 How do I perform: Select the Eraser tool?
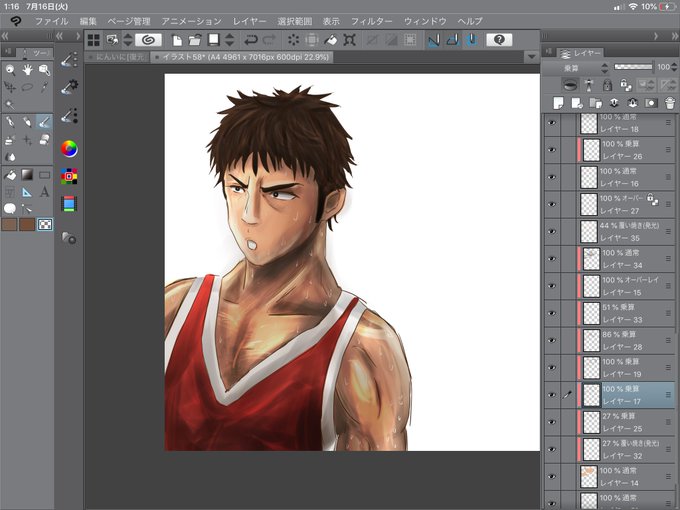coord(44,140)
